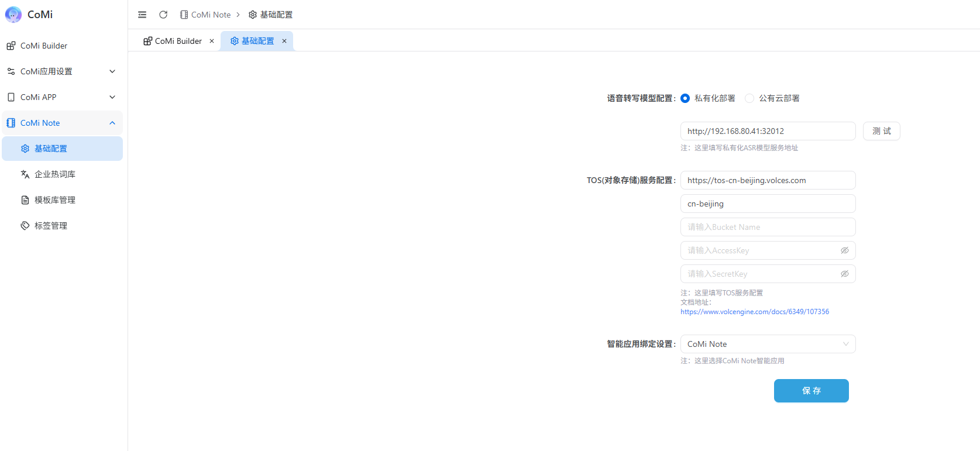Open CoMi Builder in the sidebar
The height and width of the screenshot is (451, 980).
(63, 46)
